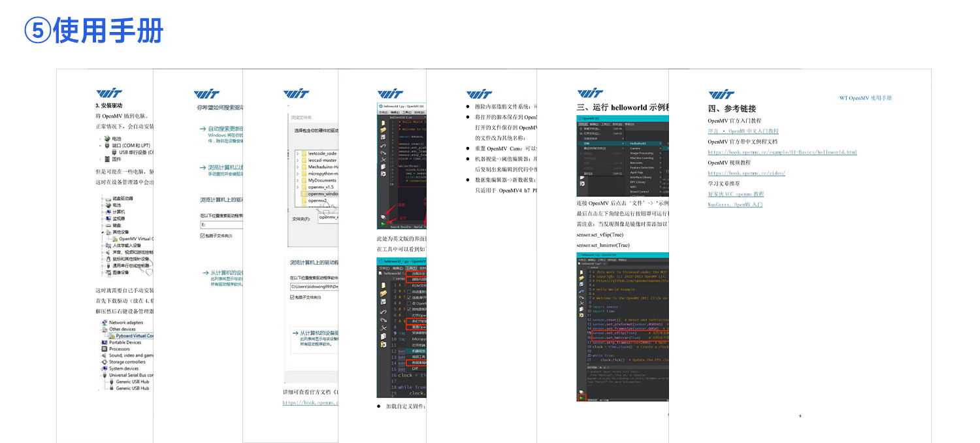Screen dimensions: 980x443
Task: Click green run button in set_vflip code screenshot
Action: [x=581, y=397]
